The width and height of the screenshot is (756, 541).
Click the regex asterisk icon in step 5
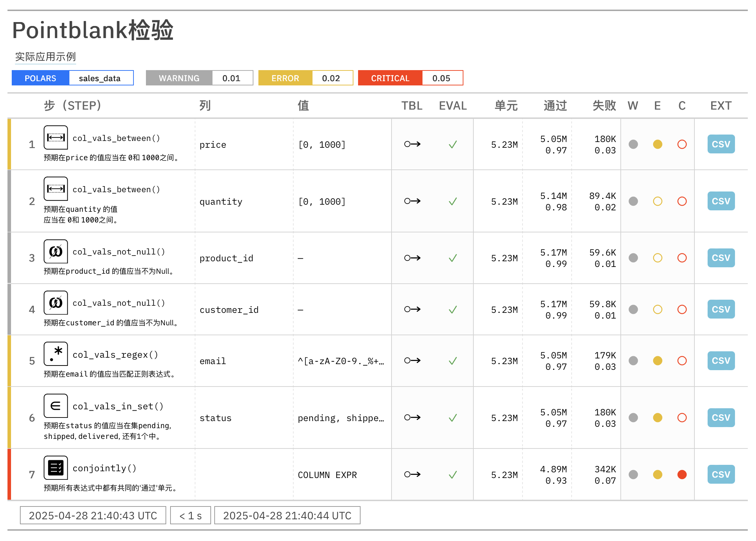(56, 354)
